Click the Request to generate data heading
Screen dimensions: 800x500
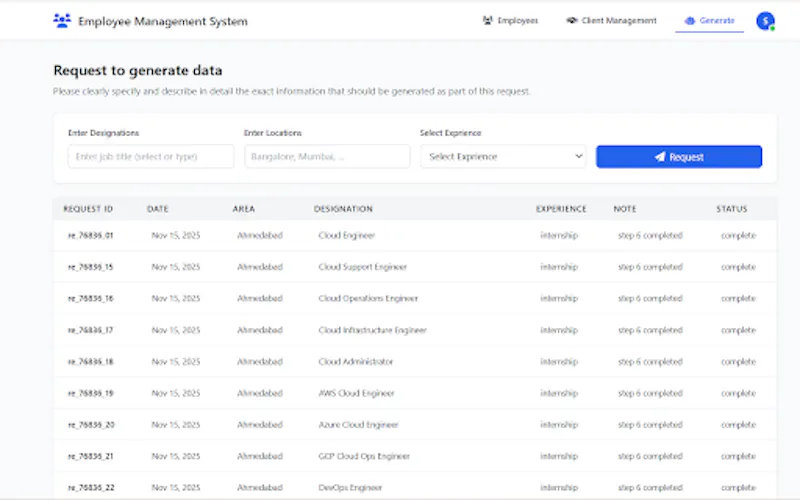tap(138, 70)
